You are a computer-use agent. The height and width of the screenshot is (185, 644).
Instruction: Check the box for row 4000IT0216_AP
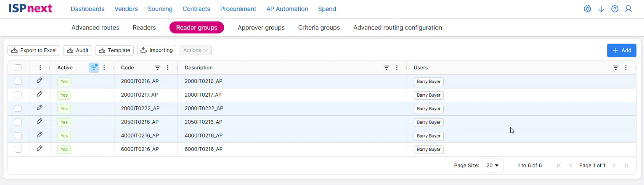18,136
